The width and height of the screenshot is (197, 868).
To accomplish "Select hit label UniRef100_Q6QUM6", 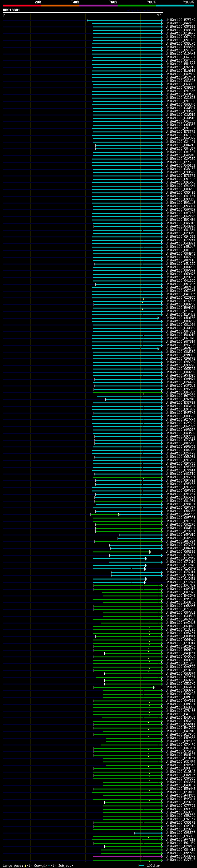I will click(x=180, y=104).
